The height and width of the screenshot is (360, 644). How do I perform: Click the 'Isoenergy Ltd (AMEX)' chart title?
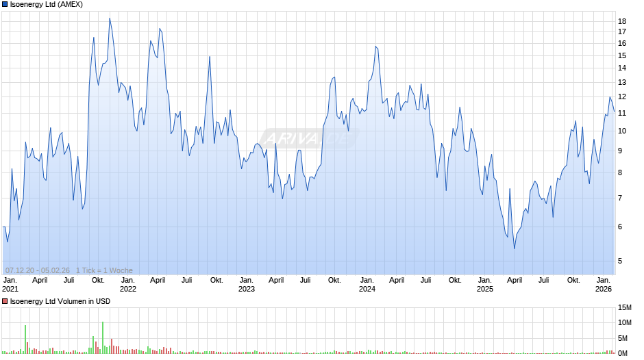coord(47,5)
